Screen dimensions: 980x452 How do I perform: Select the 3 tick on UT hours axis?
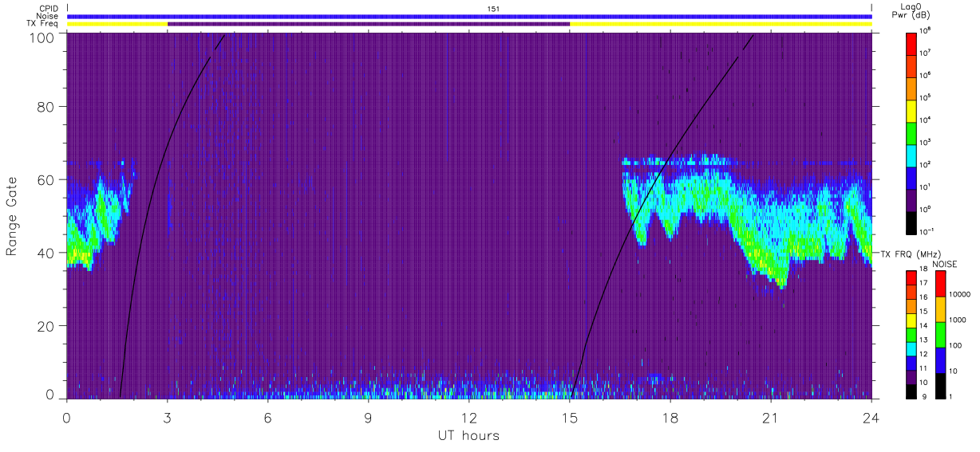pos(168,418)
